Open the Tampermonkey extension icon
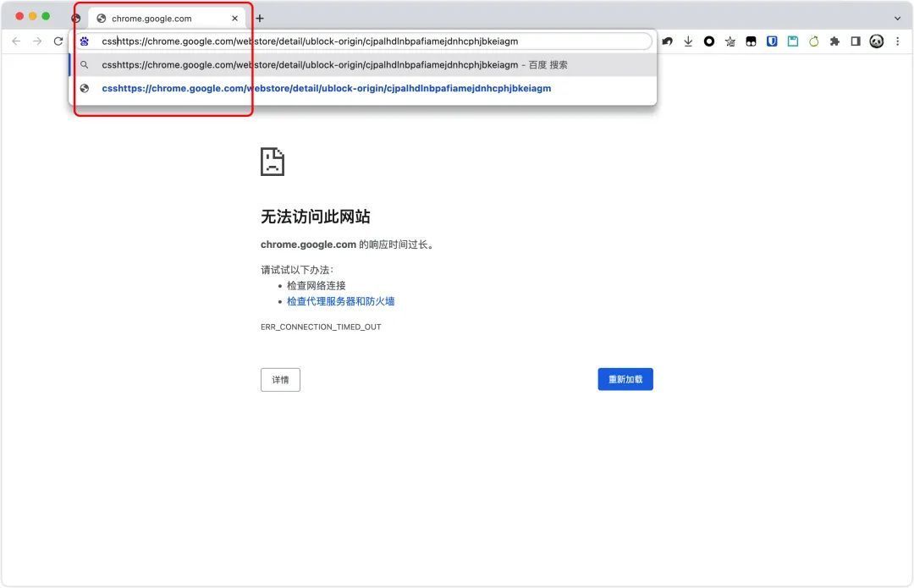914x588 pixels. 752,41
